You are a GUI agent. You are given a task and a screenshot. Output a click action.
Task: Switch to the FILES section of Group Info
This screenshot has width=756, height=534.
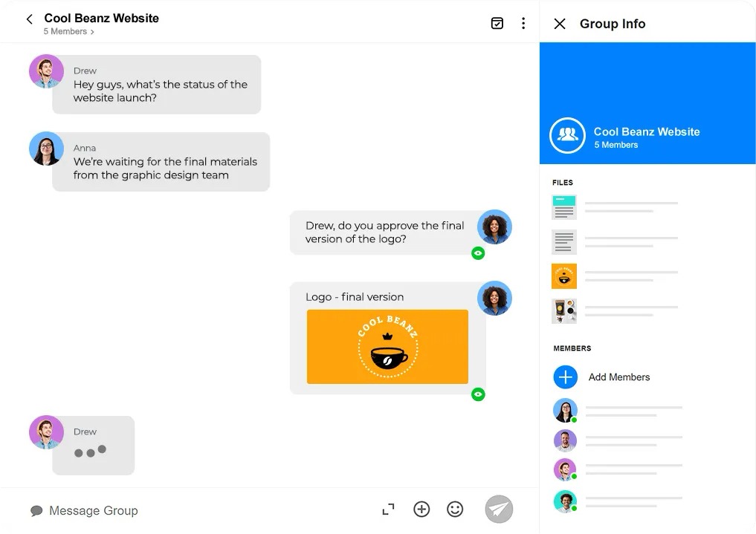click(x=563, y=183)
